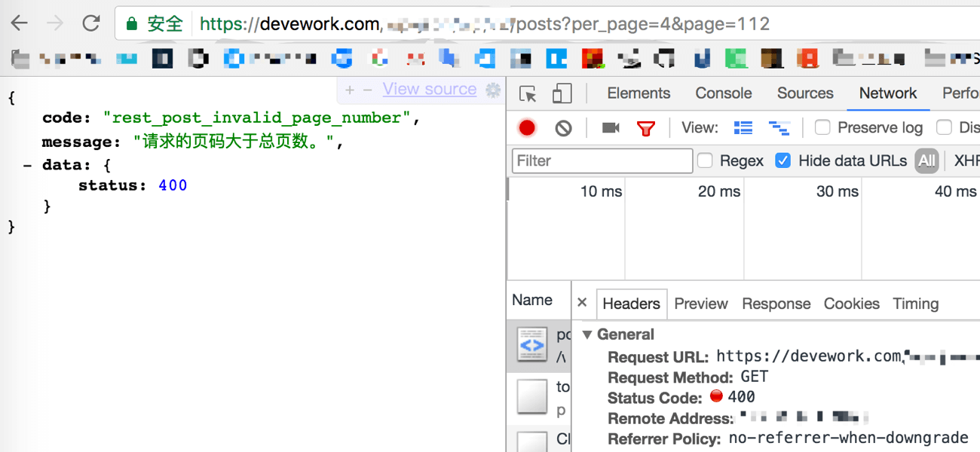Clear the network log
Viewport: 980px width, 452px height.
563,128
